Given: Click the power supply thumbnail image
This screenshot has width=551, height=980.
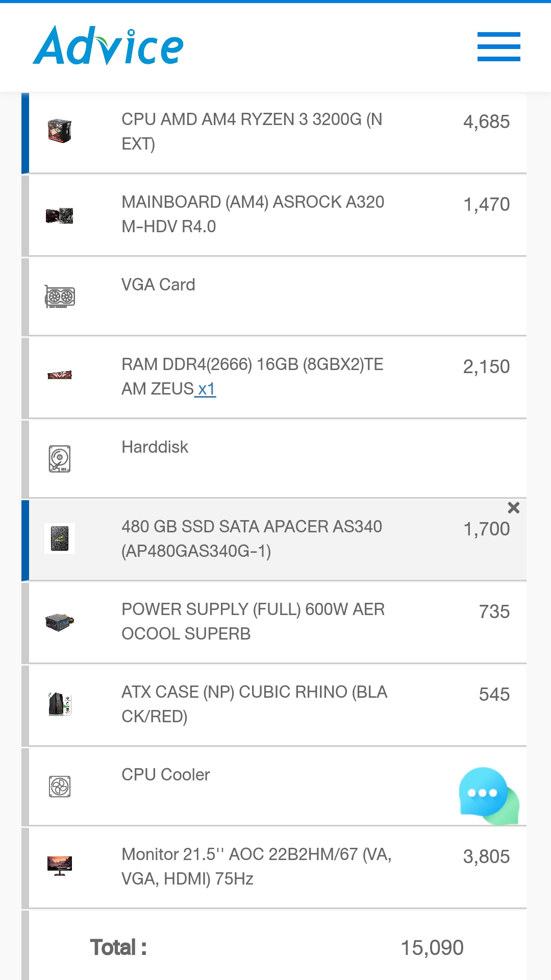Looking at the screenshot, I should (60, 622).
